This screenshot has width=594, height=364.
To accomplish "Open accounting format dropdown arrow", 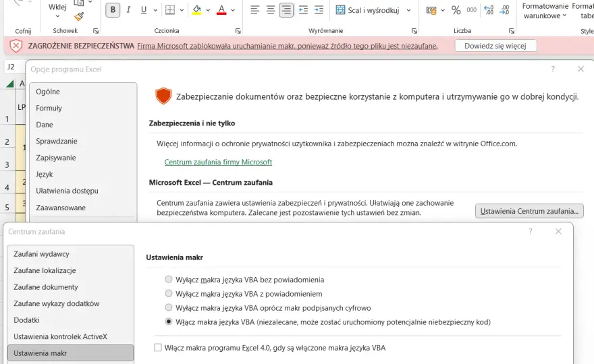I will tap(443, 11).
